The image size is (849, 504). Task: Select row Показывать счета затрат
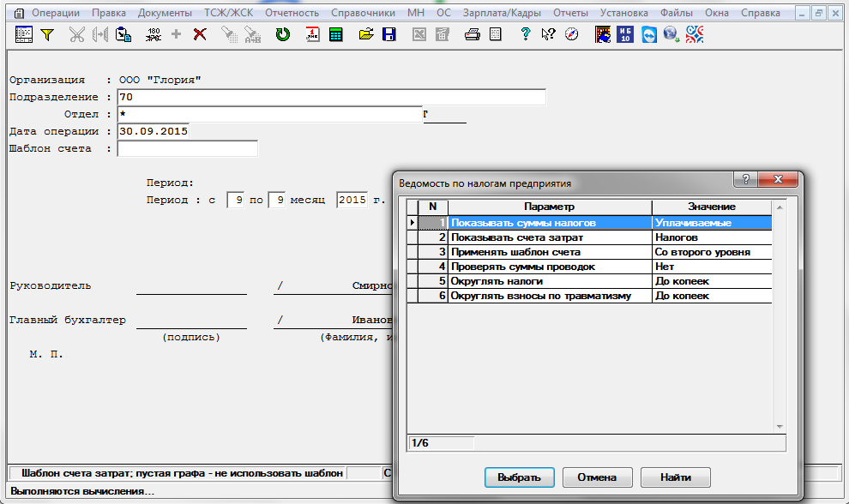(x=589, y=237)
